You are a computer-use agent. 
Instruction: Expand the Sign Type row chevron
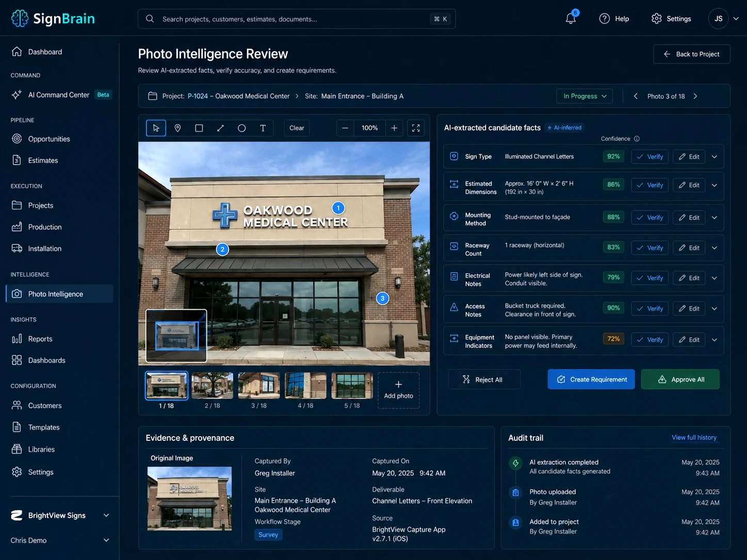[x=714, y=157]
